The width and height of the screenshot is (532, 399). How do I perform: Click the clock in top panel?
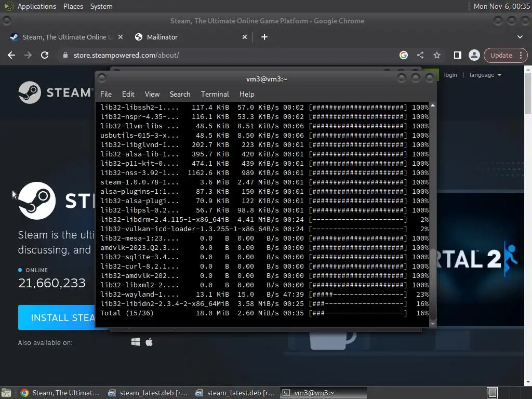(501, 6)
